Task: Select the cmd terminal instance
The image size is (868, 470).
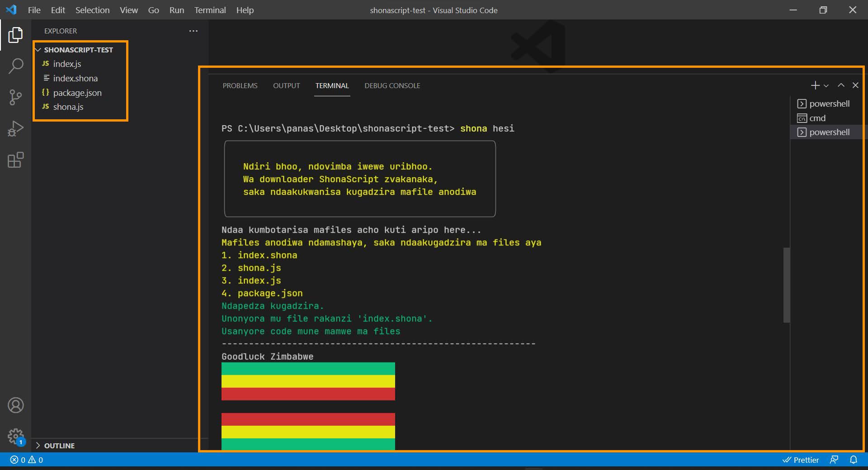Action: 817,118
